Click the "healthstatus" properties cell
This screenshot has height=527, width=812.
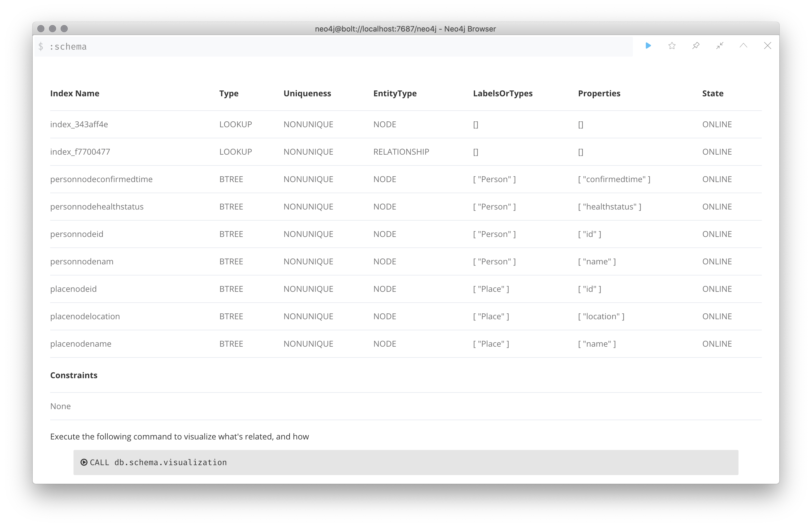click(609, 207)
